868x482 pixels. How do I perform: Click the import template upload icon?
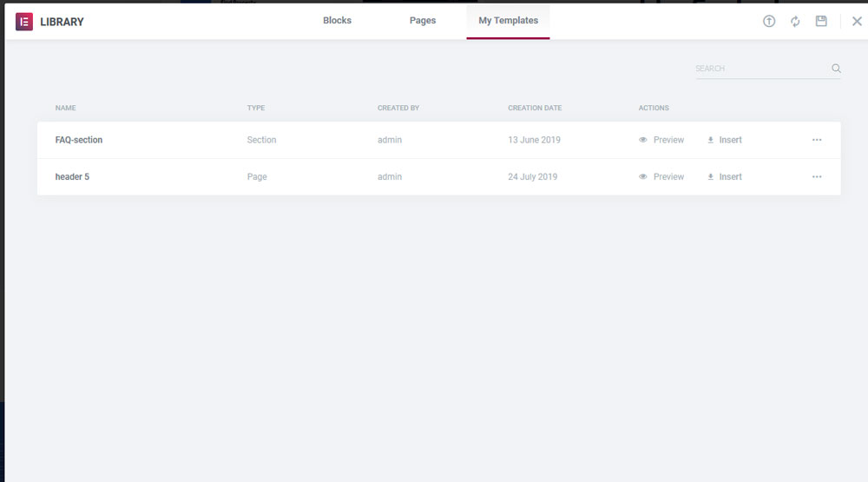(769, 22)
